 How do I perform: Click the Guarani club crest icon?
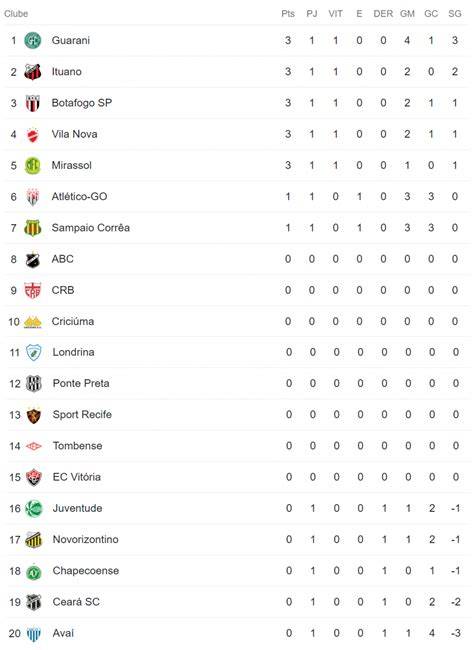tap(33, 41)
